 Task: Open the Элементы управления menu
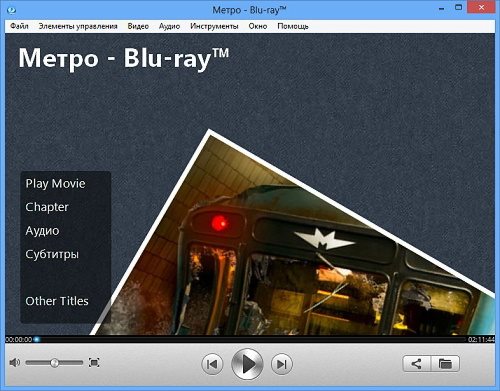(78, 26)
